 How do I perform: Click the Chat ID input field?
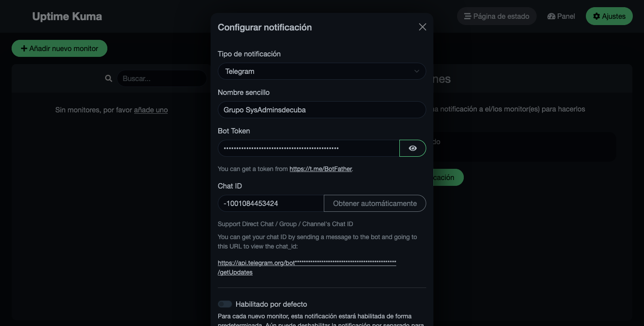271,203
